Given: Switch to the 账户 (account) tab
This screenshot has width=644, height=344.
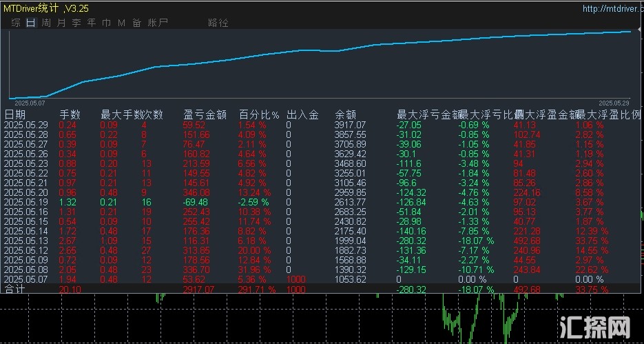Looking at the screenshot, I should [158, 23].
